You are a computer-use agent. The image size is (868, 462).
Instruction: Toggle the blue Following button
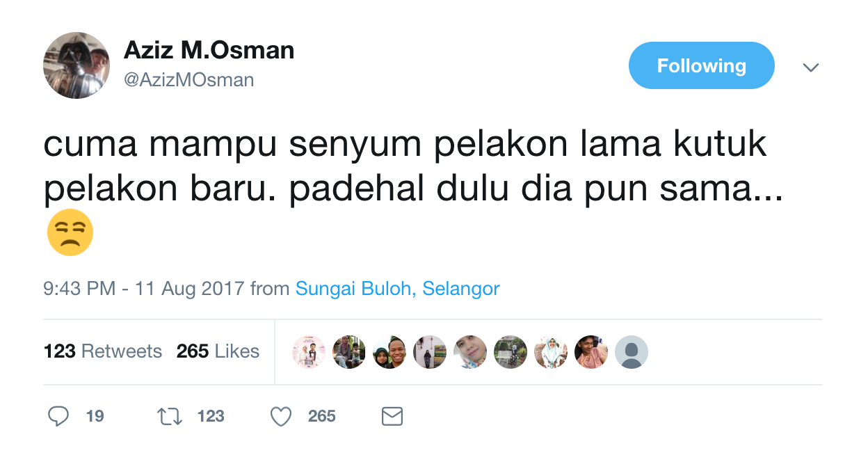(x=701, y=65)
